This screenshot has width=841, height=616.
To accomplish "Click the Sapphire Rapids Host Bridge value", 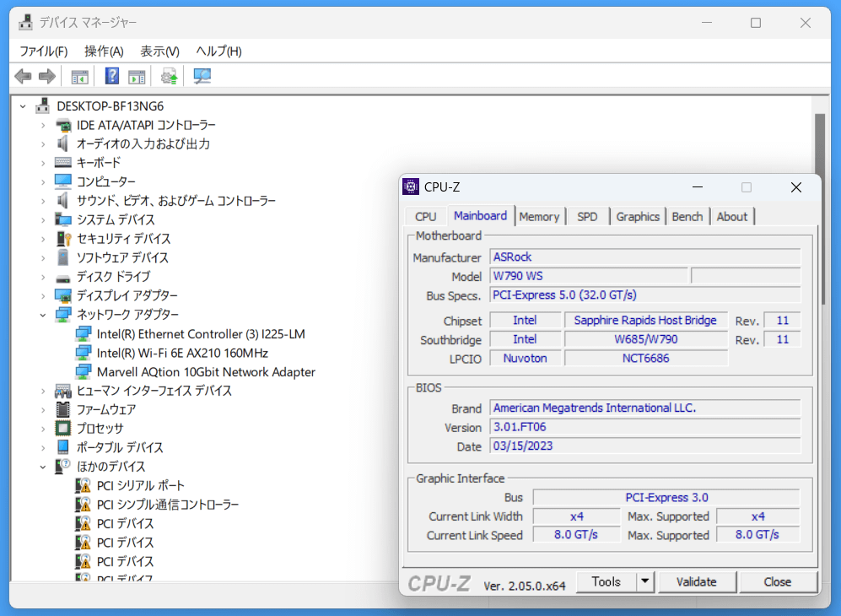I will point(646,321).
